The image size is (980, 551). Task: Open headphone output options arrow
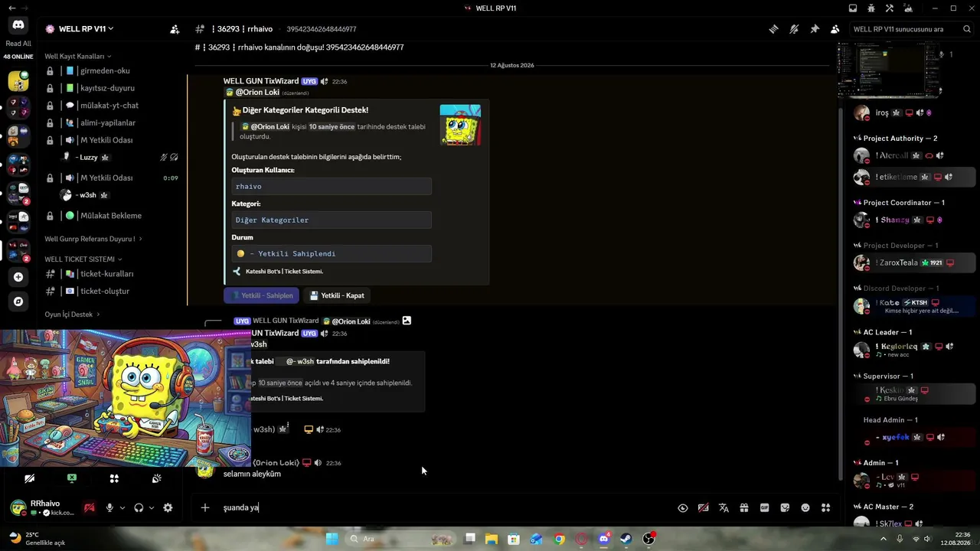(152, 507)
